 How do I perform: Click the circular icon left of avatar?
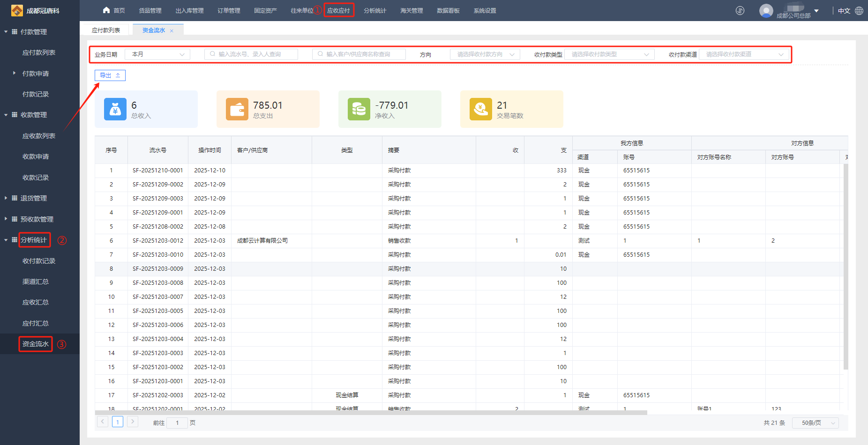pyautogui.click(x=740, y=10)
